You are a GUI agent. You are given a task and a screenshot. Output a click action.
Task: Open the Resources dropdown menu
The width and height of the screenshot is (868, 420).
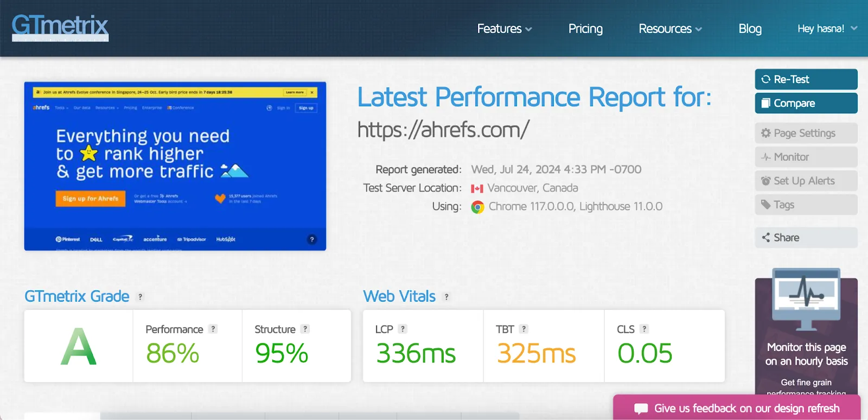[670, 29]
